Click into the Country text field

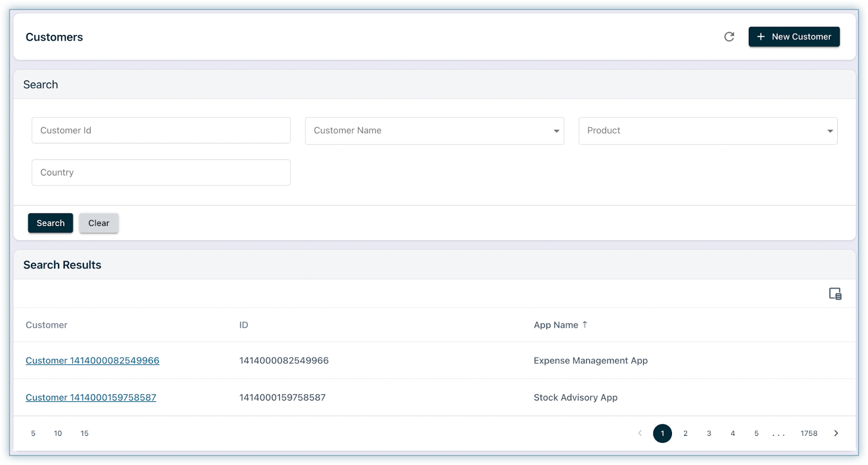(161, 173)
